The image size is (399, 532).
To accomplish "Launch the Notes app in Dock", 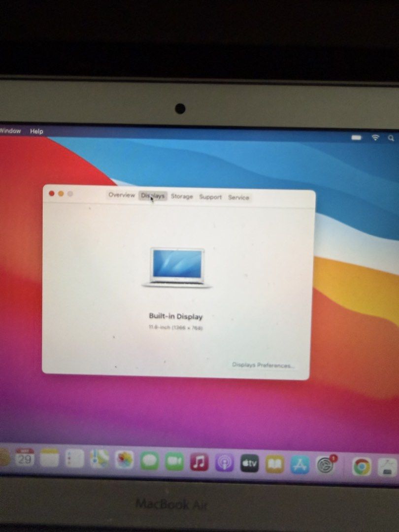I will (50, 458).
